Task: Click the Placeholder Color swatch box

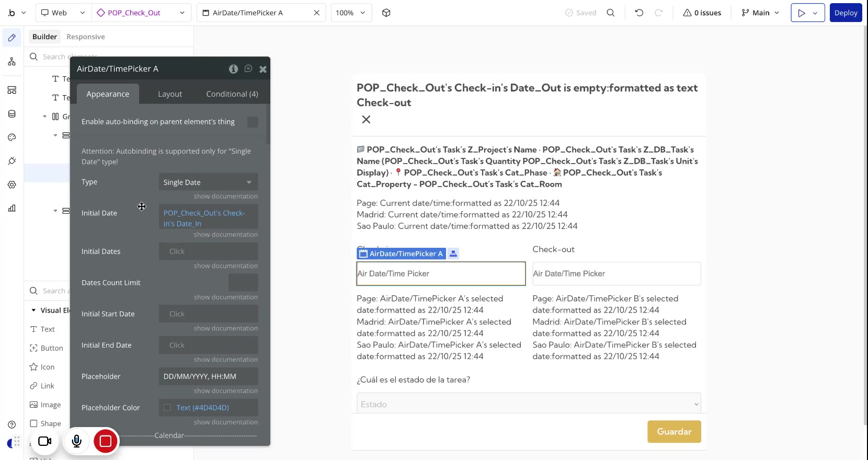Action: pyautogui.click(x=167, y=408)
